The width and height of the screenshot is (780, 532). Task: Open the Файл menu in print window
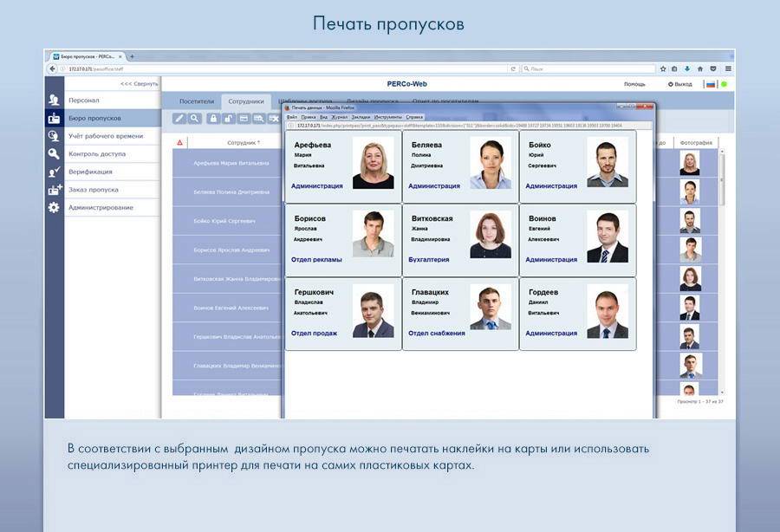[x=292, y=116]
